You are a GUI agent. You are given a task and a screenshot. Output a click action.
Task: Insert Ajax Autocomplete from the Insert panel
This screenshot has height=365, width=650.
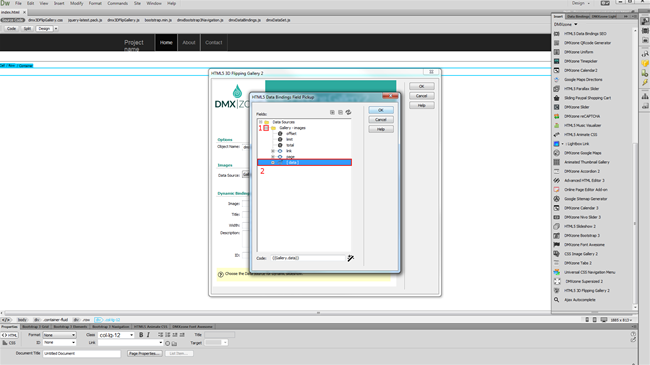580,300
